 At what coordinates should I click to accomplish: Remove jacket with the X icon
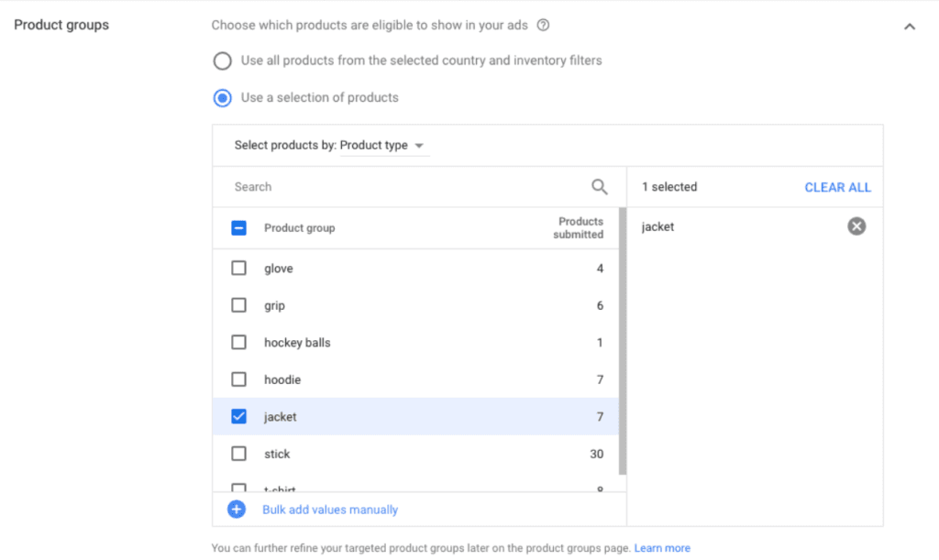(856, 226)
